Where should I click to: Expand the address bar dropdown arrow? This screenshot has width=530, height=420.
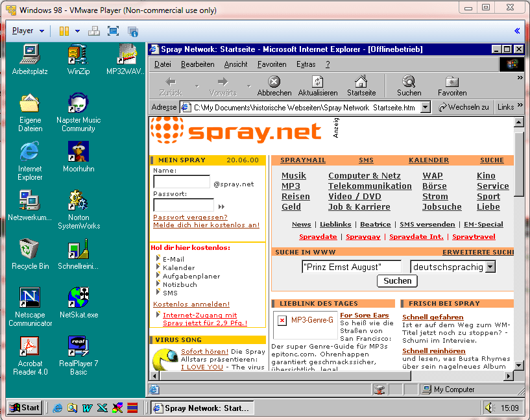pyautogui.click(x=425, y=108)
